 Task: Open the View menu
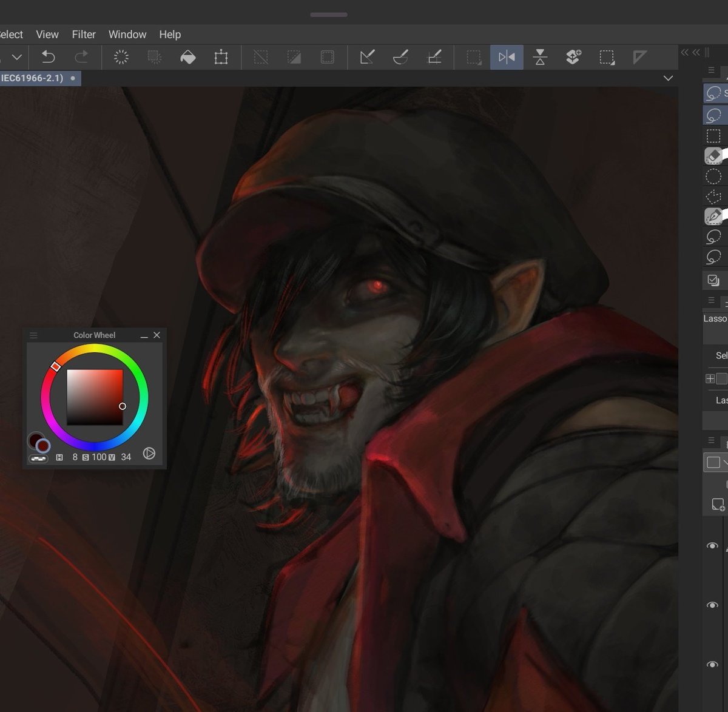click(47, 35)
